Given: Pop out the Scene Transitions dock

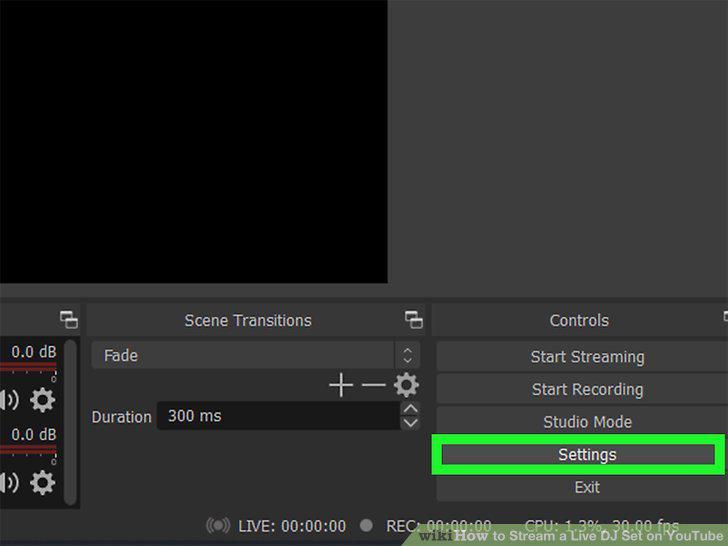Looking at the screenshot, I should [x=413, y=320].
